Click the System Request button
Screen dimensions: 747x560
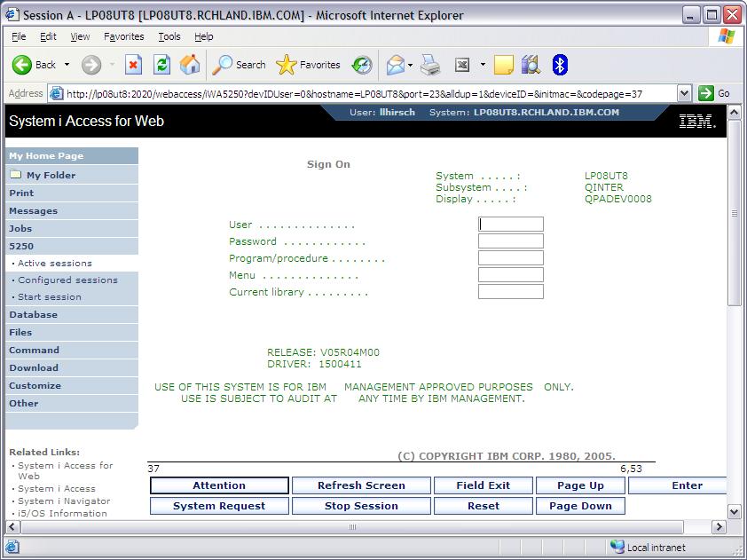[219, 506]
